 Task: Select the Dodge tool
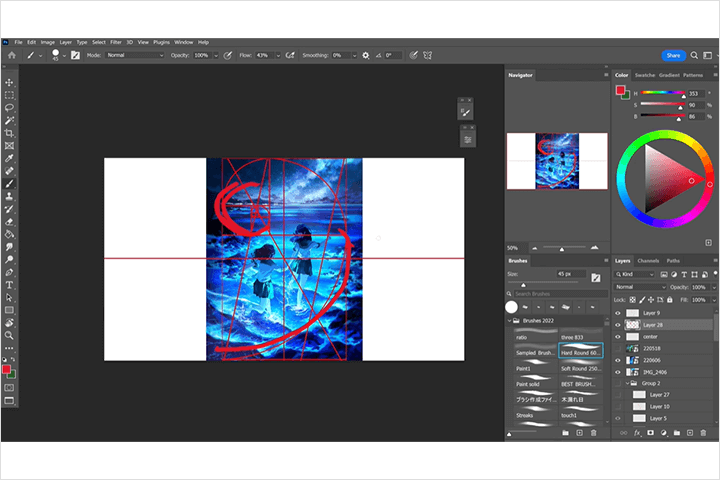point(9,260)
